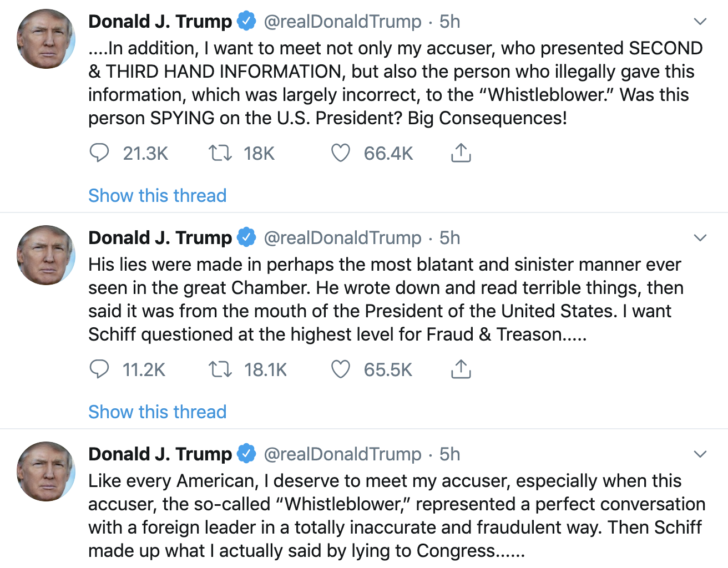Reply to the SECOND & THIRD HAND tweet
Screen dimensions: 728x568
[99, 153]
